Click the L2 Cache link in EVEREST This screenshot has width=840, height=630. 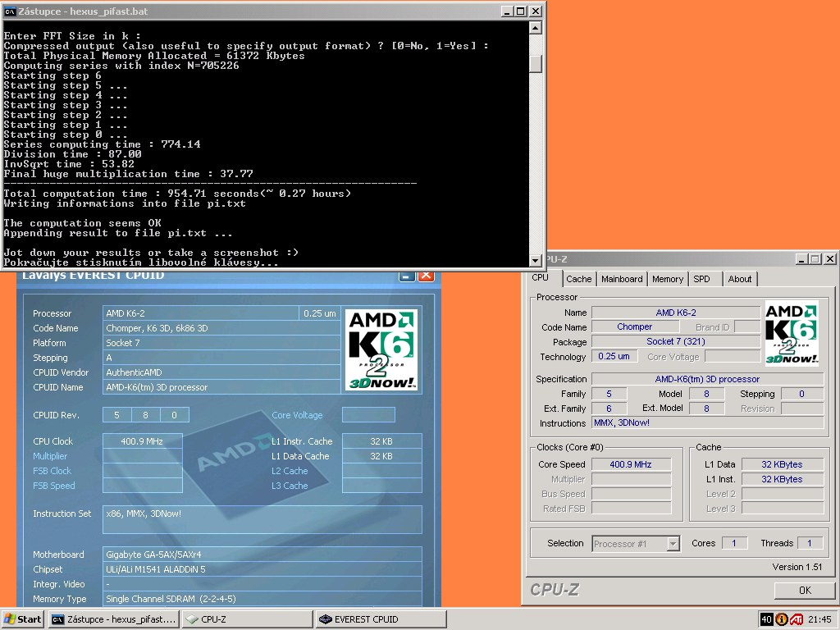tap(290, 471)
